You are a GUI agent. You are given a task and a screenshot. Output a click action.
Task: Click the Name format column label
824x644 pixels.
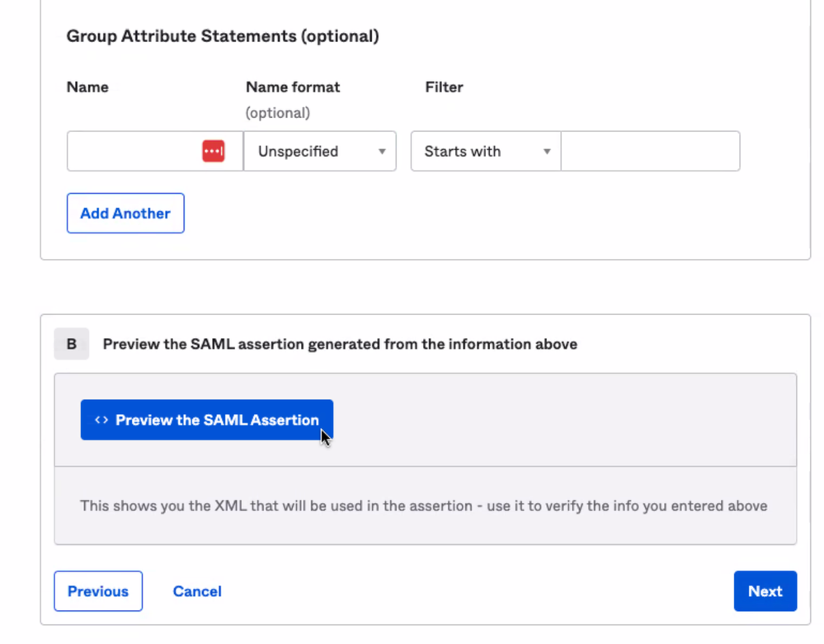[293, 87]
